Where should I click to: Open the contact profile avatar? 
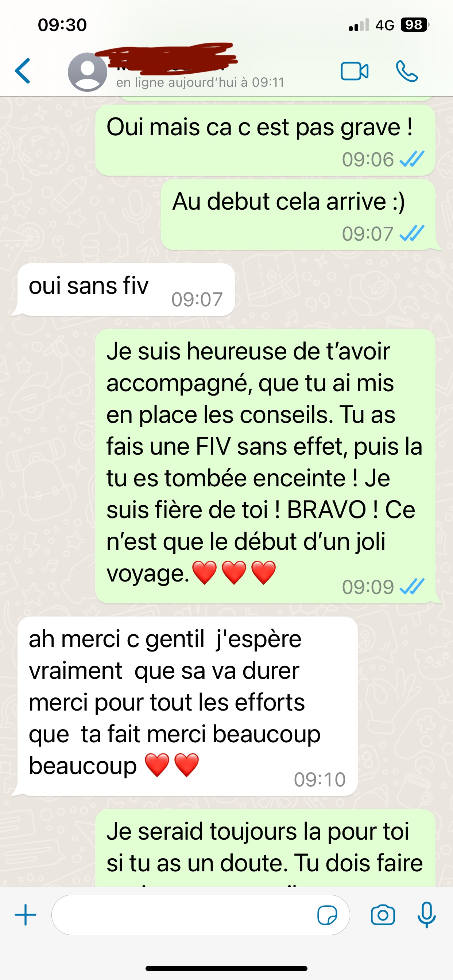pos(88,72)
